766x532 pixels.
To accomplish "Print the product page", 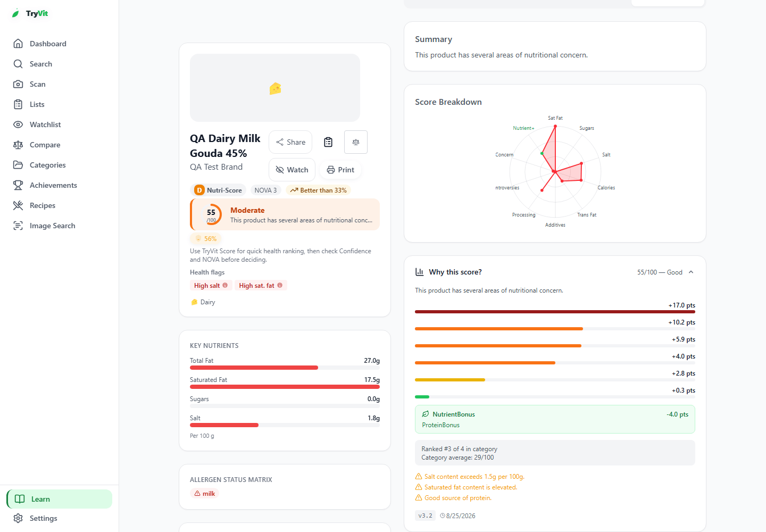I will point(340,170).
